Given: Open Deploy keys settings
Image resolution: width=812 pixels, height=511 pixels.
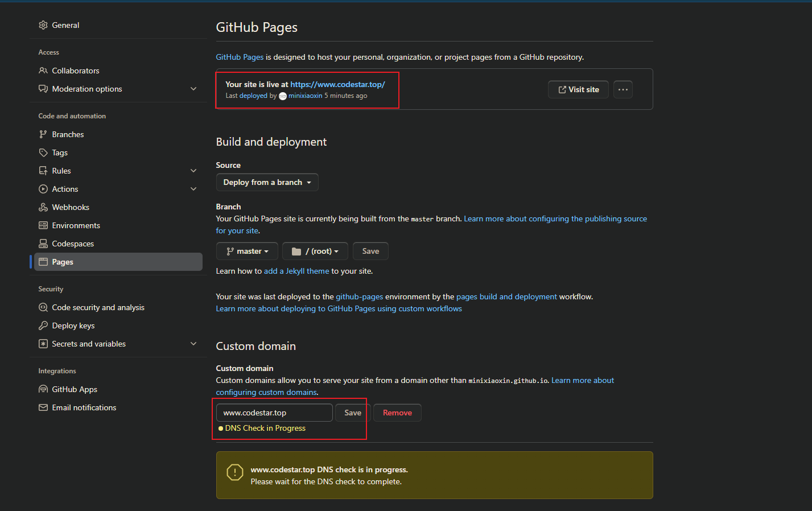Looking at the screenshot, I should point(118,325).
